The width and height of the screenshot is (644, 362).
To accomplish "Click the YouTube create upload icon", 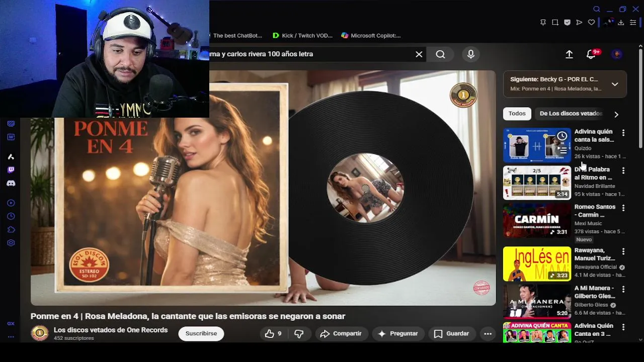I will click(x=569, y=54).
